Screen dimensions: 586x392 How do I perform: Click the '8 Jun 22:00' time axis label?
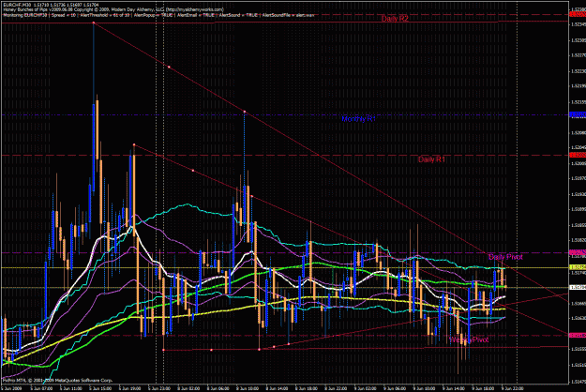click(337, 388)
